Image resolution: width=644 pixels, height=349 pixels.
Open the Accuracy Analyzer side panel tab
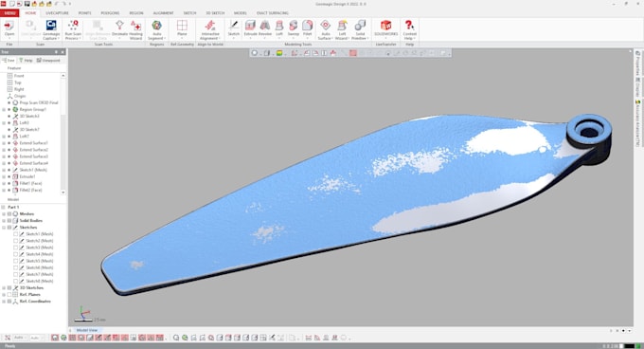pos(637,122)
